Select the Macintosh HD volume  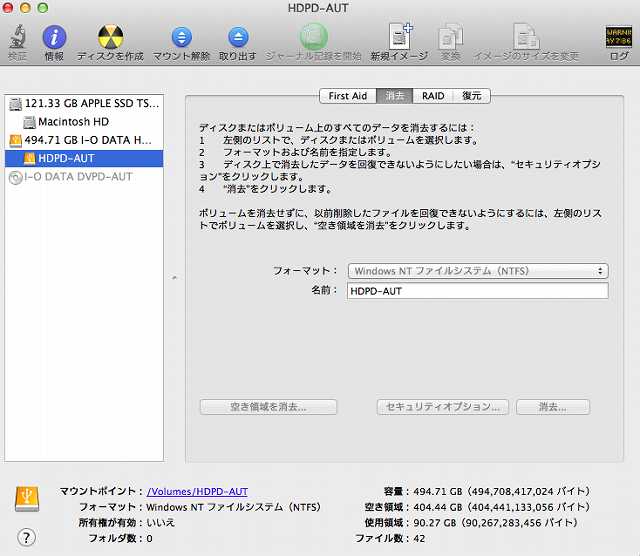tap(84, 122)
